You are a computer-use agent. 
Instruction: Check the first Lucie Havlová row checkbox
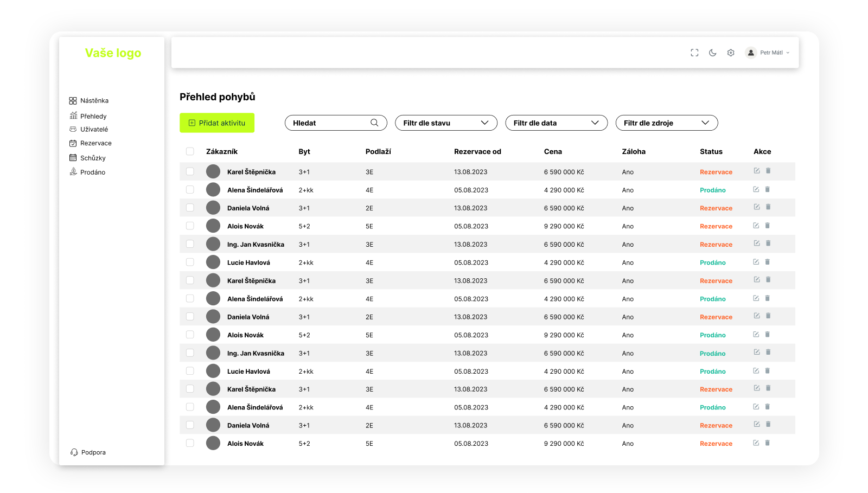(x=190, y=262)
